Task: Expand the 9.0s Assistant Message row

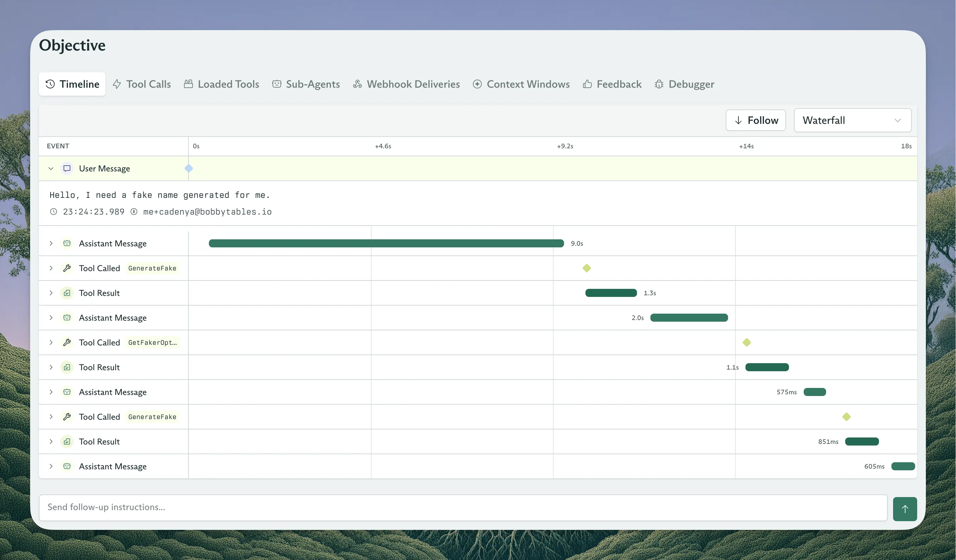Action: 51,243
